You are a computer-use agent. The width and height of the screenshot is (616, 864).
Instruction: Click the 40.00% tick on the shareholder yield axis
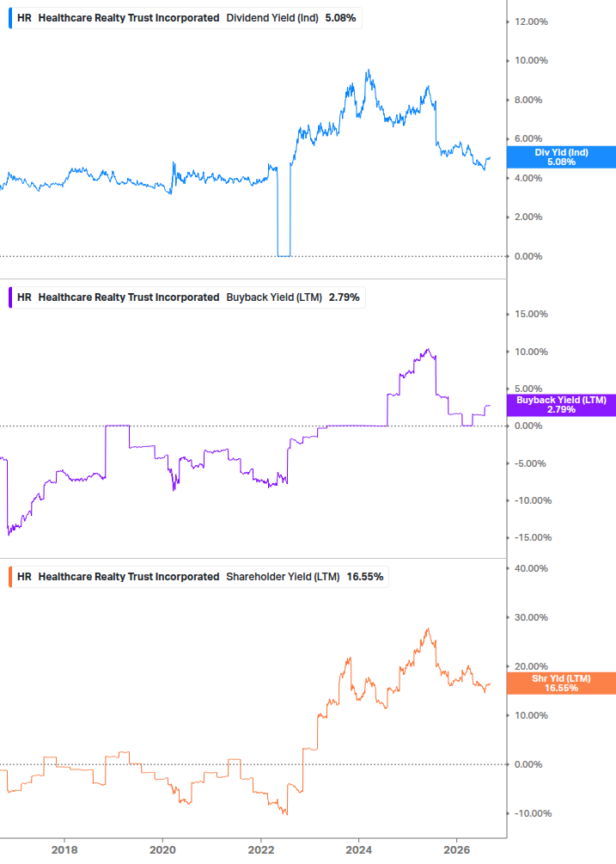tap(531, 568)
